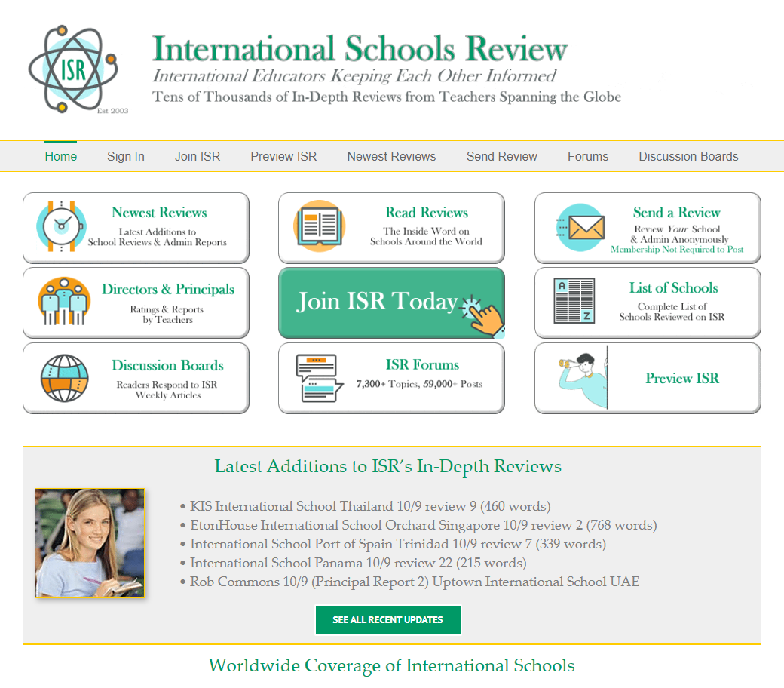The height and width of the screenshot is (688, 784).
Task: Click 'Worldwide Coverage of International Schools' heading
Action: 391,665
